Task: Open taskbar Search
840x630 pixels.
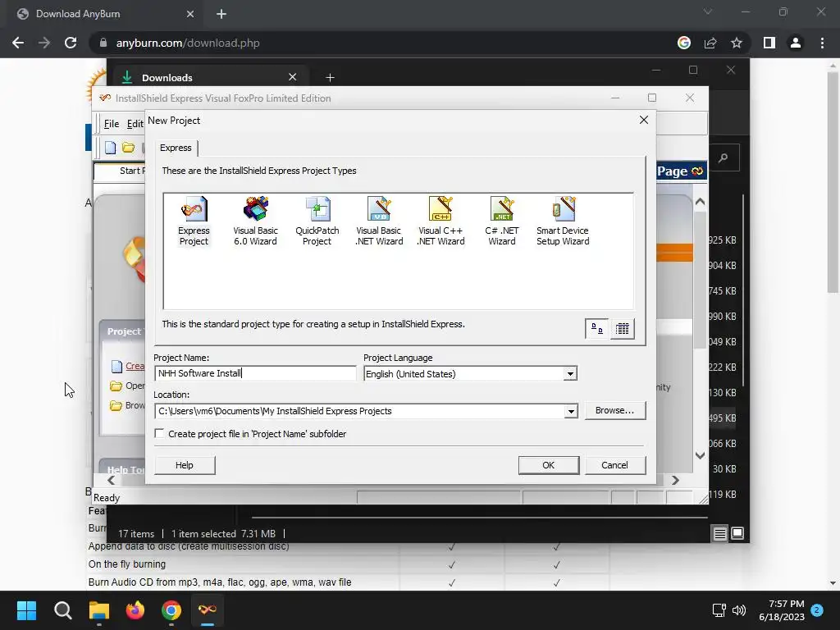Action: [62, 610]
